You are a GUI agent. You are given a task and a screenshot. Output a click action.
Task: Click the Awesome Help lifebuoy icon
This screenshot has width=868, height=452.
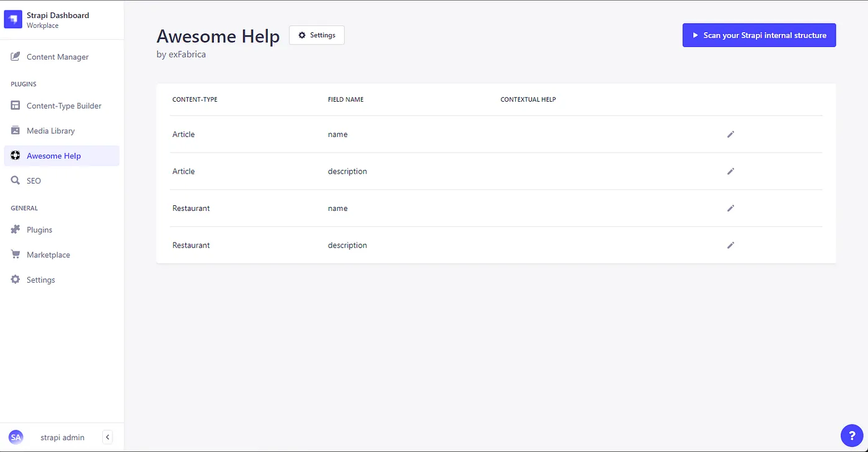[x=15, y=156]
